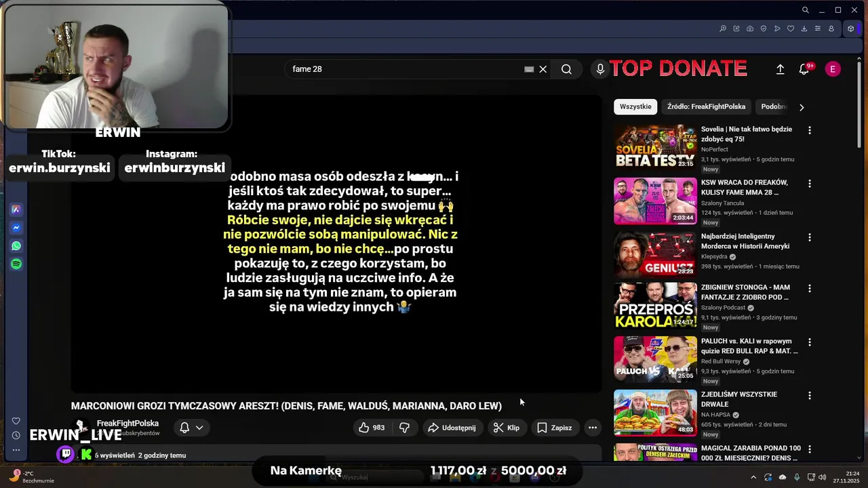Viewport: 868px width, 488px height.
Task: Open options for Zjedliśmy Wszystkie Drwale
Action: (809, 395)
